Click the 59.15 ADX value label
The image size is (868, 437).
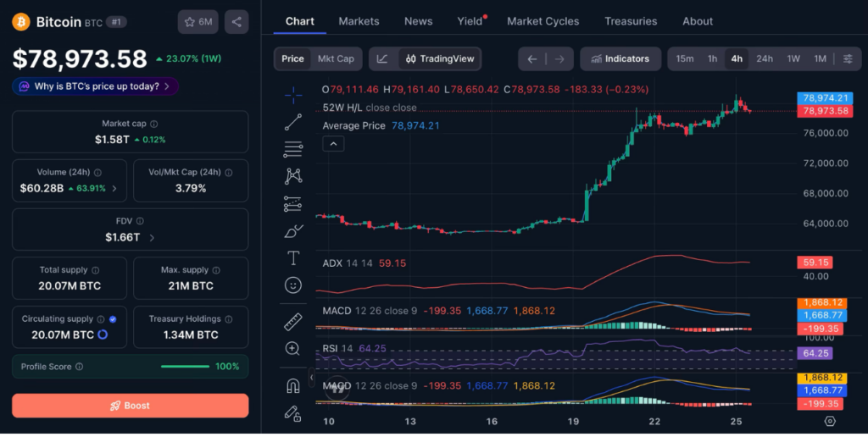[815, 263]
